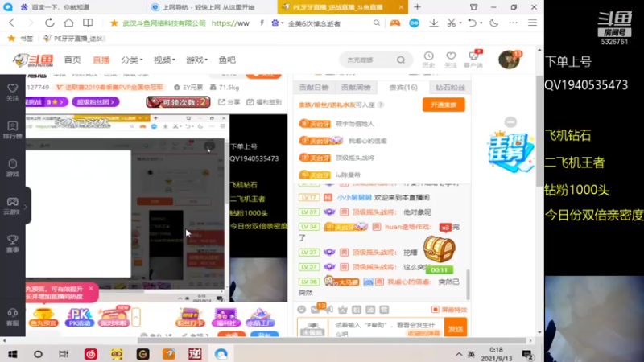Open 游戏 in left sidebar
Image resolution: width=644 pixels, height=362 pixels.
pos(12,167)
